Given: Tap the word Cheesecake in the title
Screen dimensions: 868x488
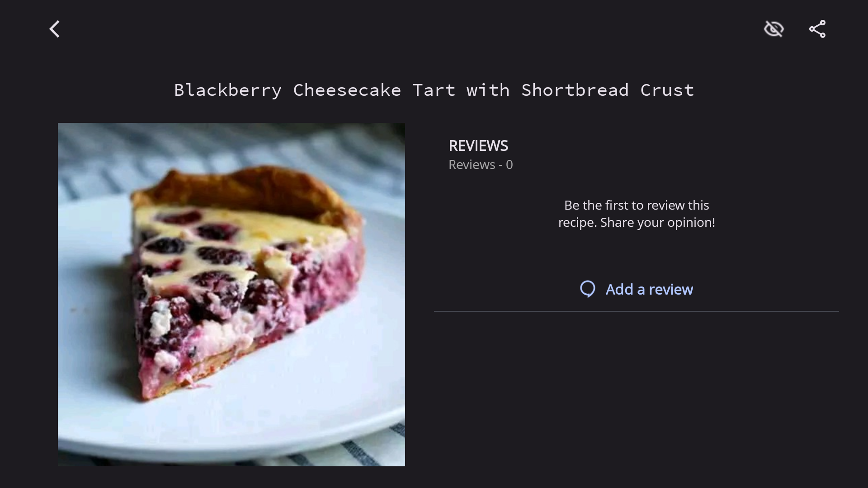Looking at the screenshot, I should point(347,90).
